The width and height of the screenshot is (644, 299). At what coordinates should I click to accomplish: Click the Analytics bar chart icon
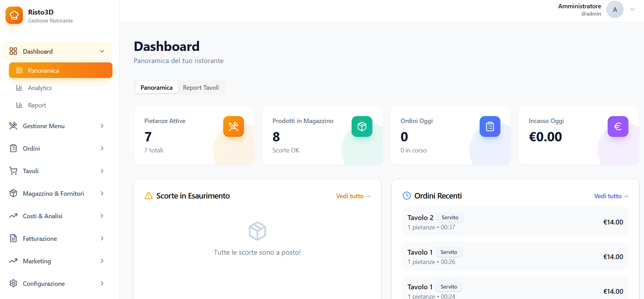click(19, 88)
